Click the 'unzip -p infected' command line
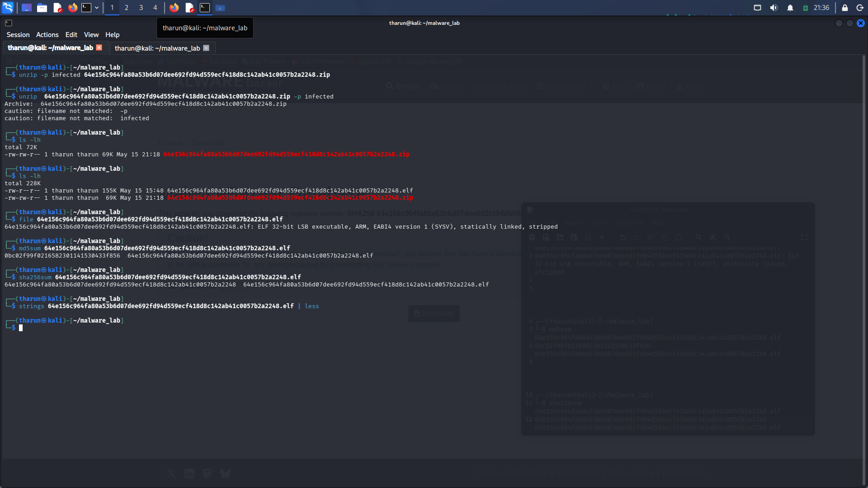 175,75
